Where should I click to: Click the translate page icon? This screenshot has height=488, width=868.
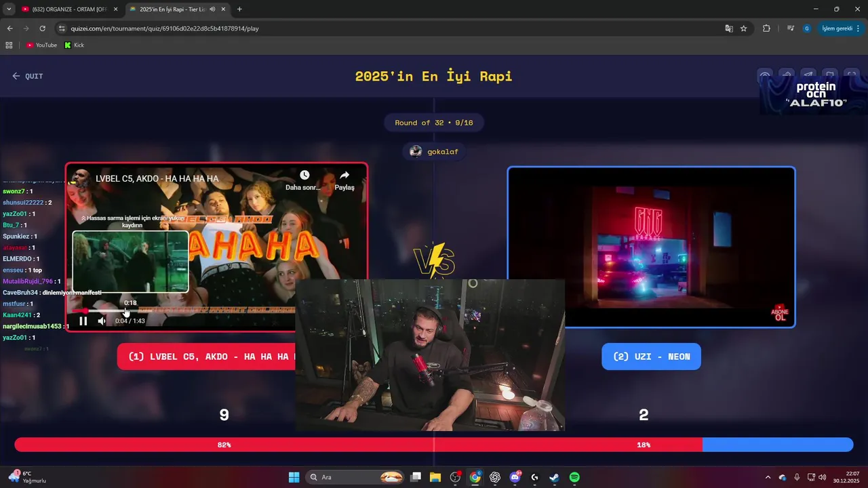pos(729,28)
